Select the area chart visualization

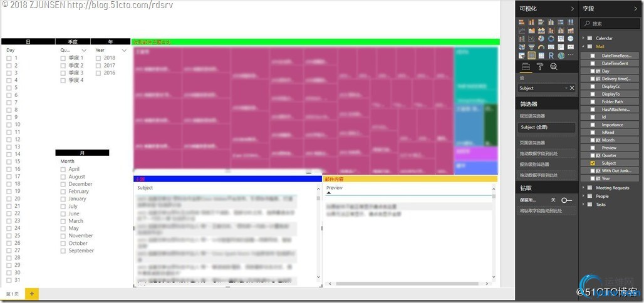coord(531,31)
